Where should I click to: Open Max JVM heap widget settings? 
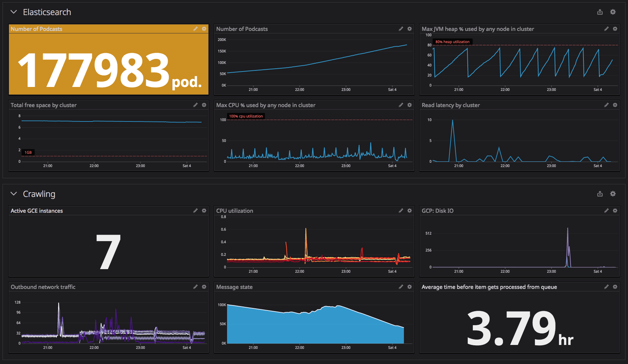(x=615, y=29)
